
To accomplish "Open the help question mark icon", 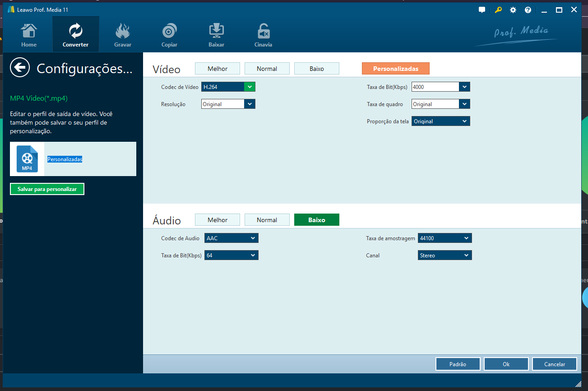I will [528, 10].
